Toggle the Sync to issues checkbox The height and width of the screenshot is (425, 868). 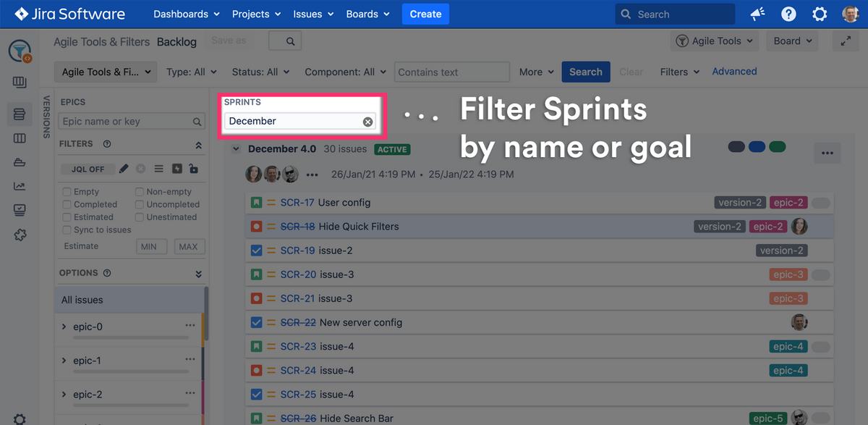coord(67,230)
